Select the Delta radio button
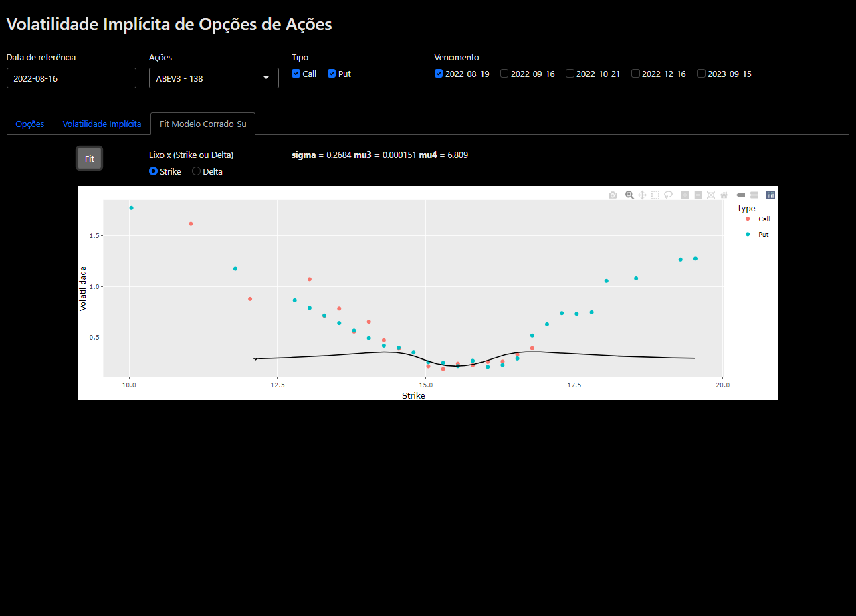This screenshot has height=616, width=856. [197, 171]
